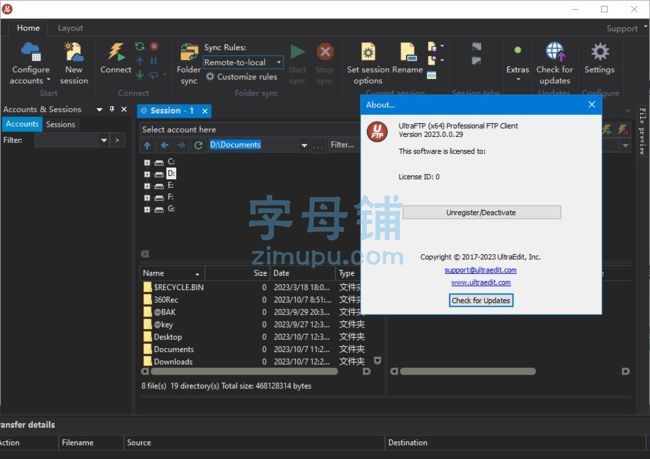Viewport: 650px width, 459px height.
Task: Apply account filter with > button
Action: [x=117, y=140]
